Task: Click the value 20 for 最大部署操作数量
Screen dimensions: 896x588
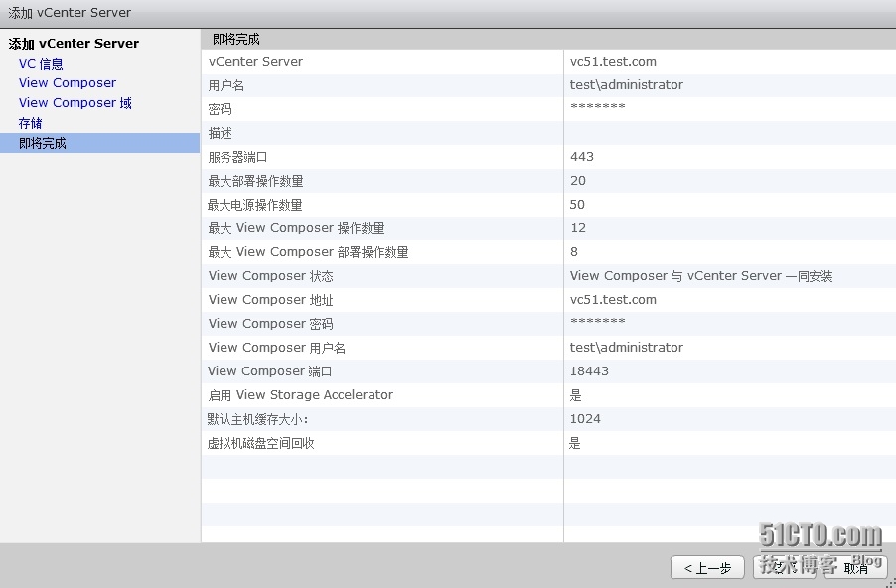Action: (578, 181)
